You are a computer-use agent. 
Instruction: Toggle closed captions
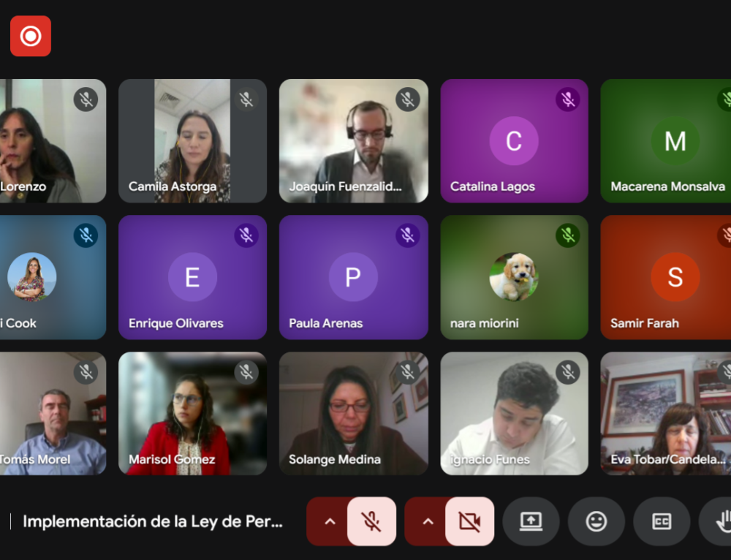tap(662, 521)
